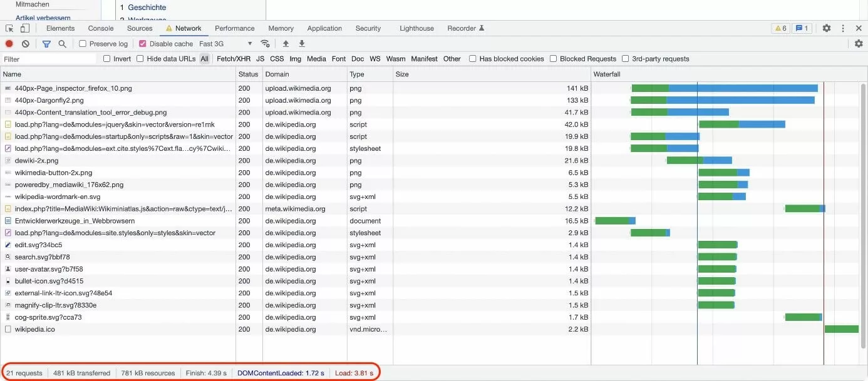Click the edit.svg row icon
868x381 pixels.
pos(8,245)
